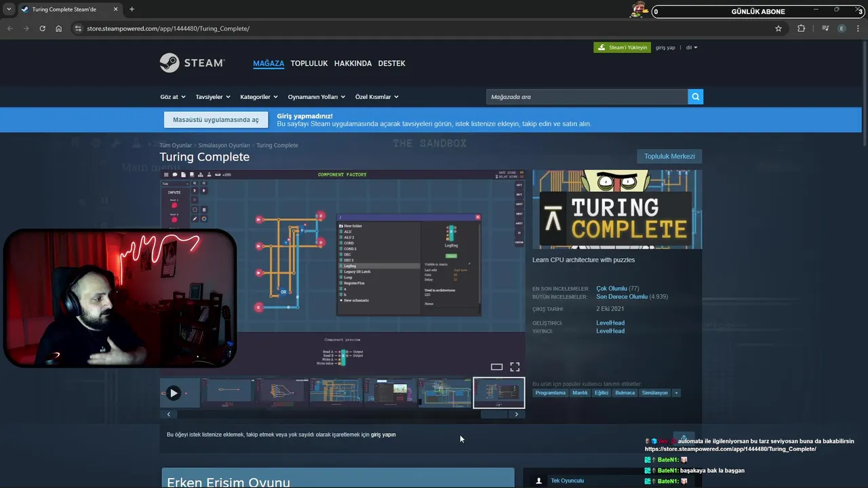The width and height of the screenshot is (868, 488).
Task: Open the HAKKINDA menu
Action: point(353,63)
